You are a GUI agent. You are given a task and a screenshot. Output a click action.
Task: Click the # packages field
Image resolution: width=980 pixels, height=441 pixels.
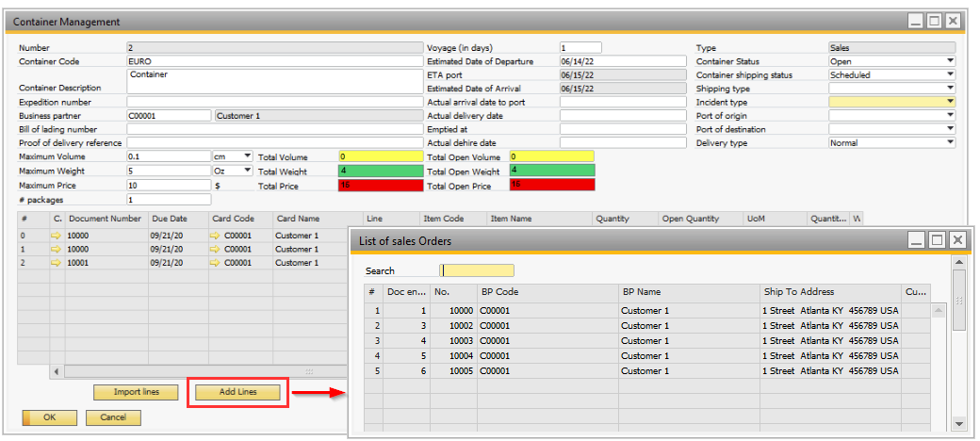click(169, 200)
